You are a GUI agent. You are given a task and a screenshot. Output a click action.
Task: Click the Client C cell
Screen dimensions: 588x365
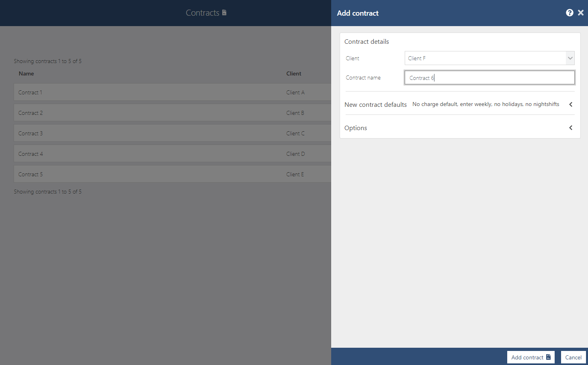(x=295, y=133)
